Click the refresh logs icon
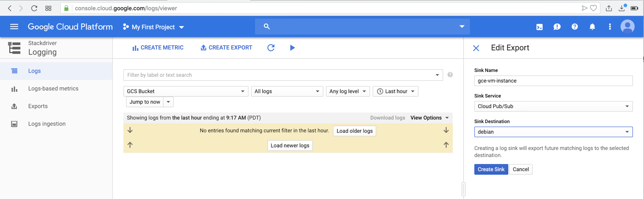This screenshot has width=644, height=199. 271,48
